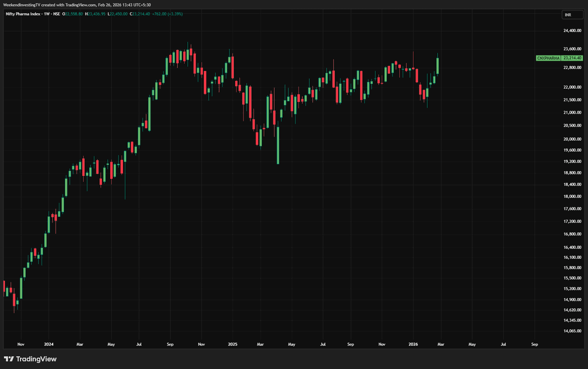Click the 15,500.00 price axis label

tap(572, 278)
